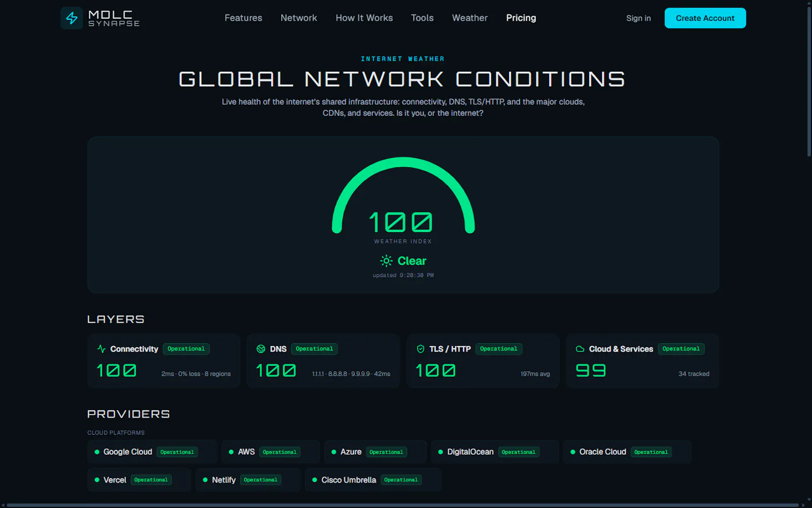Screen dimensions: 812x508
Task: Click the weather index gauge arc
Action: [403, 163]
